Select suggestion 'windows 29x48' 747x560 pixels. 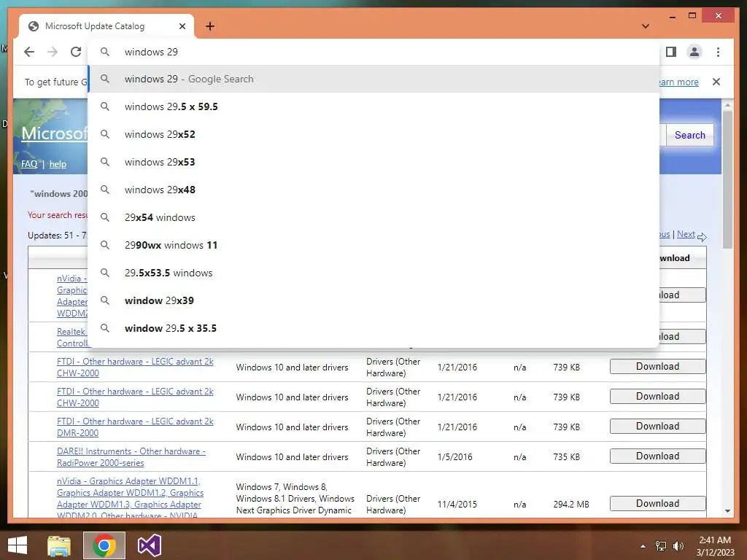[374, 190]
